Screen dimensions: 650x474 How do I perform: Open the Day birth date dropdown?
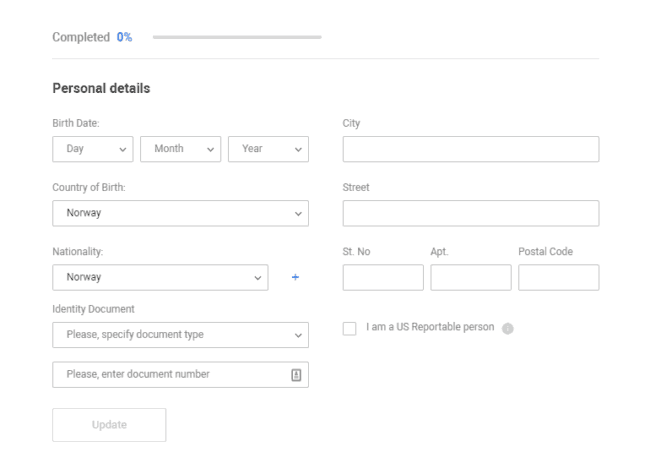[92, 149]
